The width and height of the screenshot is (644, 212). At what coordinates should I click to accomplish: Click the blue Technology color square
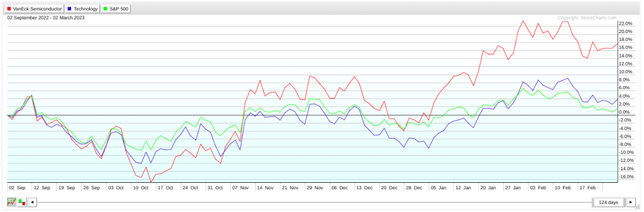coord(69,9)
